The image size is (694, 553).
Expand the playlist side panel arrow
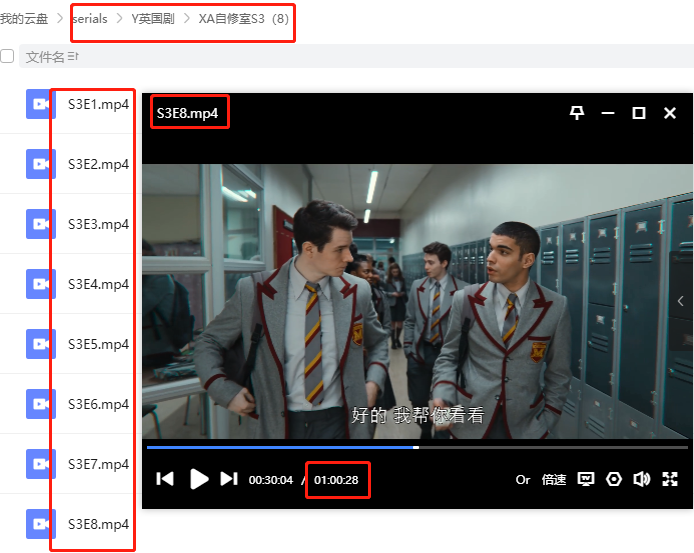[x=681, y=301]
